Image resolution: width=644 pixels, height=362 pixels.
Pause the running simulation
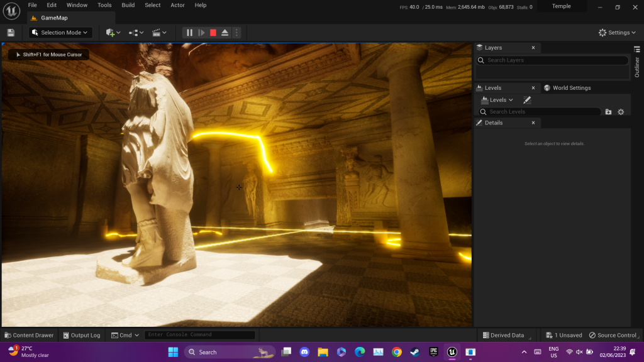coord(189,33)
